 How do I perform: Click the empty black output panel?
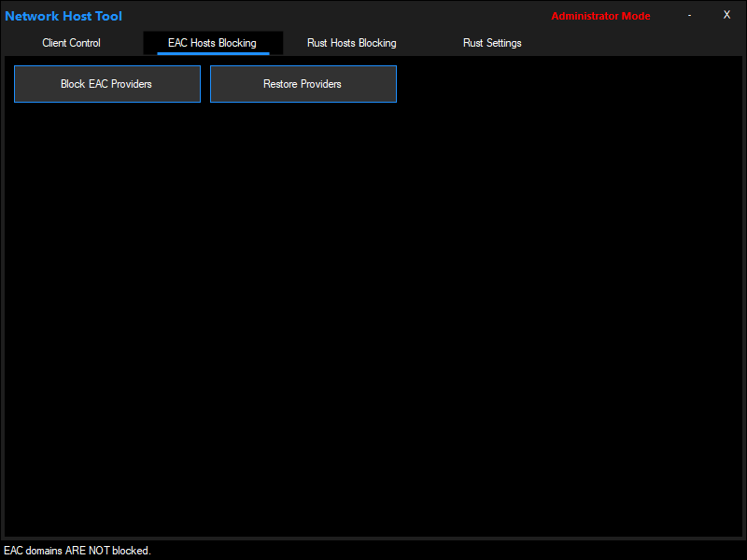point(373,317)
